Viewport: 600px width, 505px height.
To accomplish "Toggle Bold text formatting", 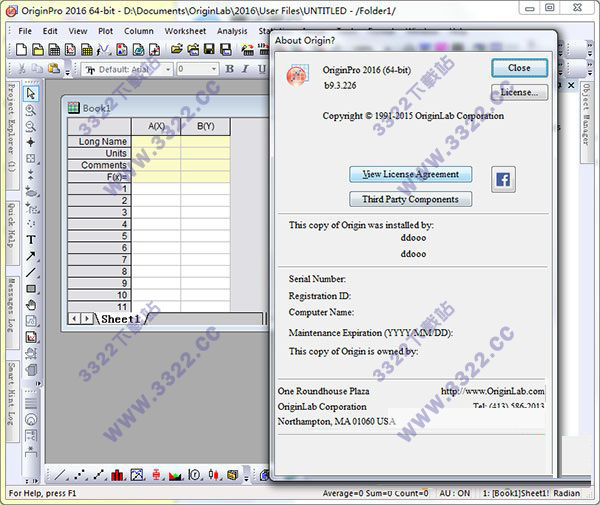I will tap(229, 69).
